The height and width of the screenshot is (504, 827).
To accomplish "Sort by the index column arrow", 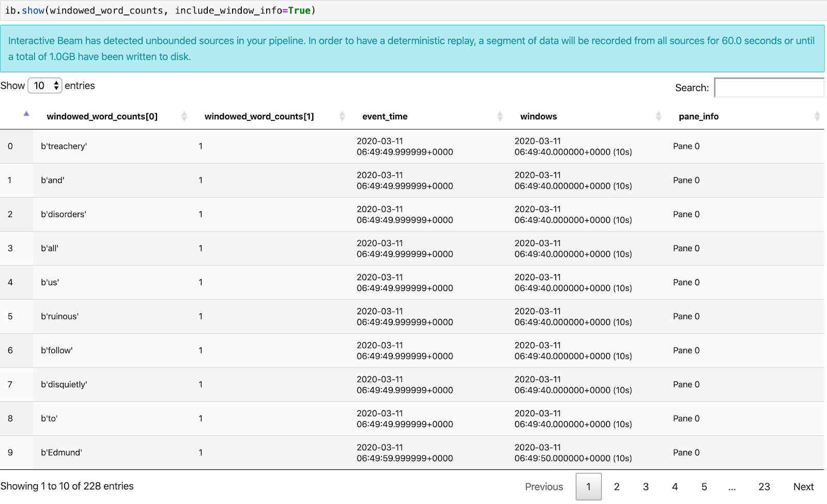I will (26, 114).
